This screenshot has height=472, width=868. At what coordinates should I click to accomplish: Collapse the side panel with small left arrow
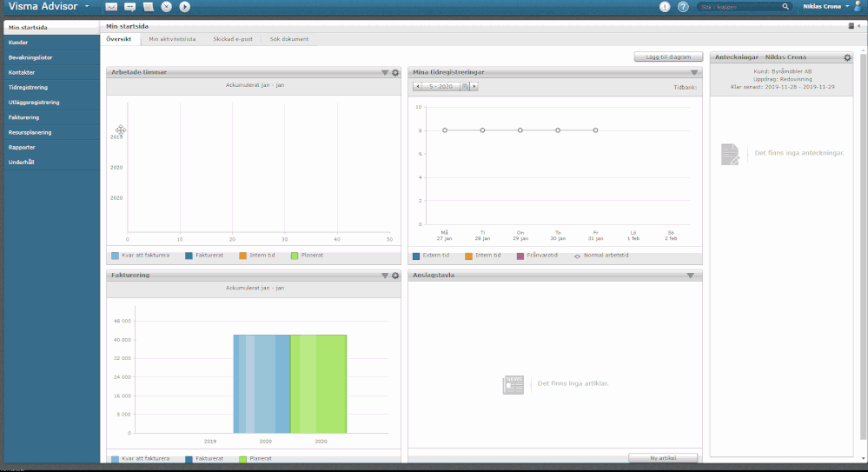pos(859,26)
